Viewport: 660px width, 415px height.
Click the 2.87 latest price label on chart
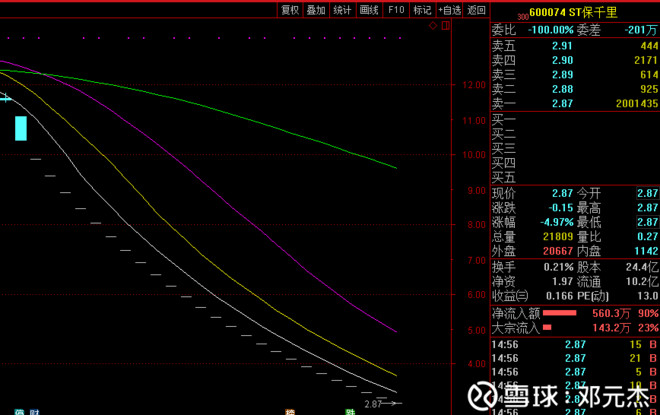tap(373, 404)
